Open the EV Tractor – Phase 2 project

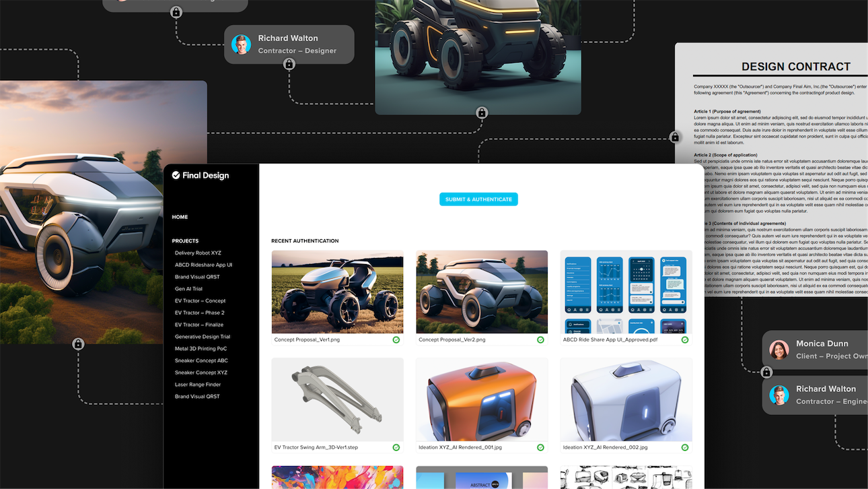(200, 313)
